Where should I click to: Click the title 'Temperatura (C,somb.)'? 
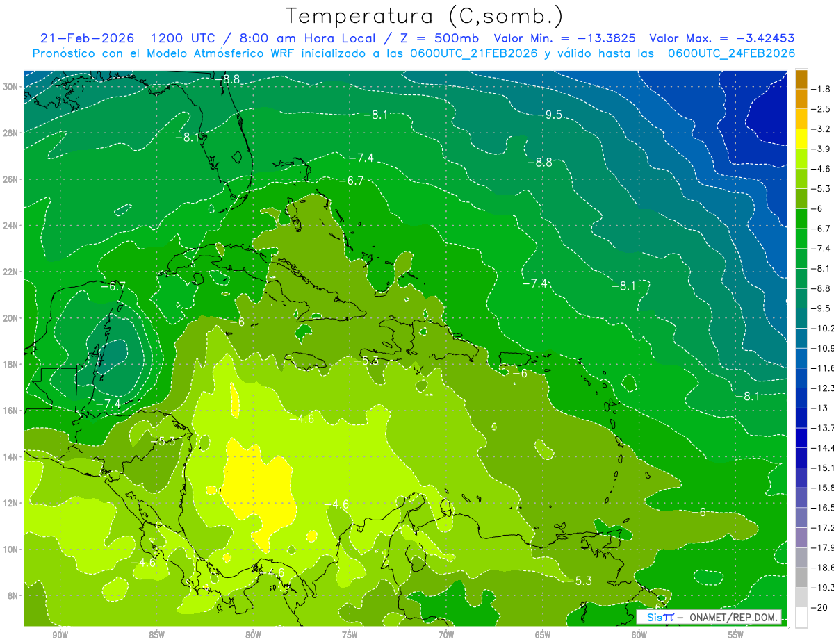[x=424, y=17]
